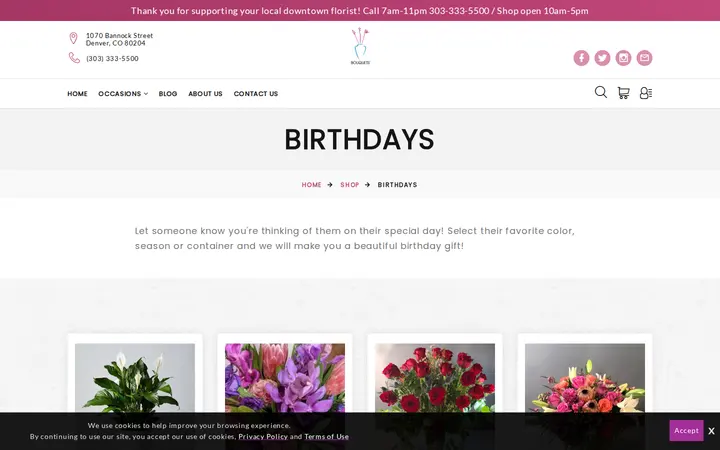The image size is (720, 450).
Task: Go to Home in navigation bar
Action: pyautogui.click(x=77, y=94)
